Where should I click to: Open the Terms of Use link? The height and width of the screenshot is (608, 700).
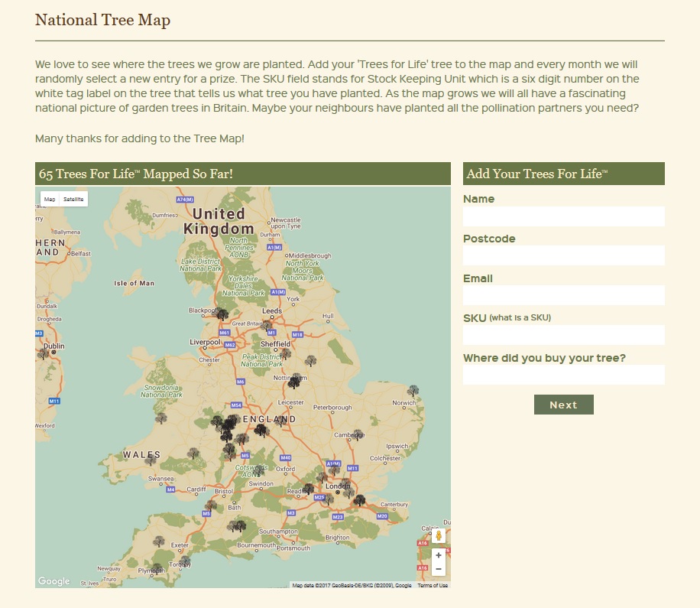(x=432, y=585)
